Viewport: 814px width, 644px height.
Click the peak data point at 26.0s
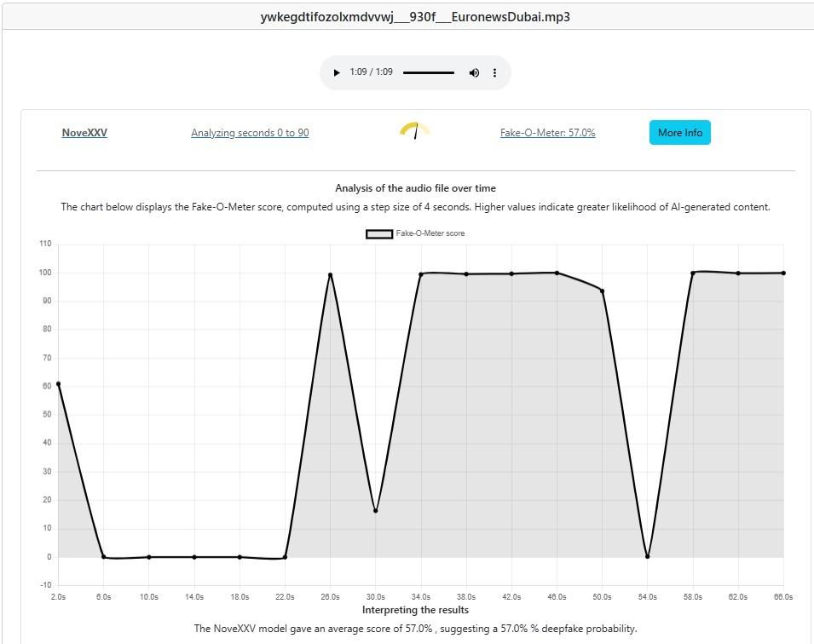point(330,275)
